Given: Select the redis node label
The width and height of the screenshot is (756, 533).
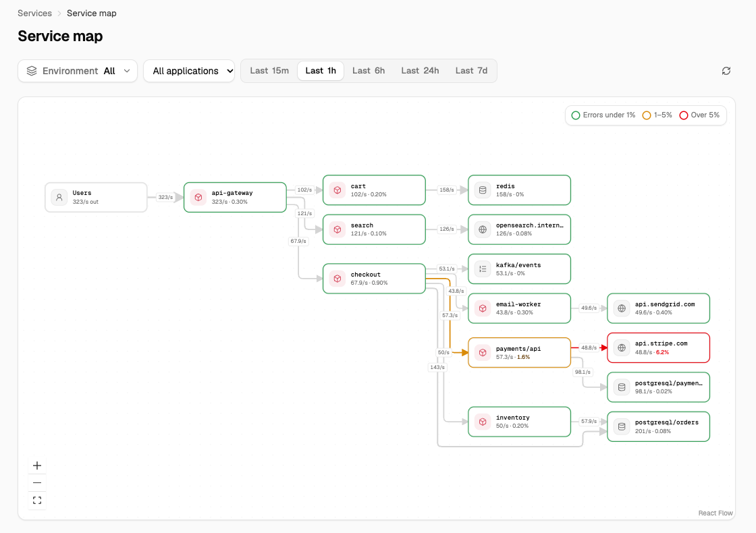Looking at the screenshot, I should 506,186.
